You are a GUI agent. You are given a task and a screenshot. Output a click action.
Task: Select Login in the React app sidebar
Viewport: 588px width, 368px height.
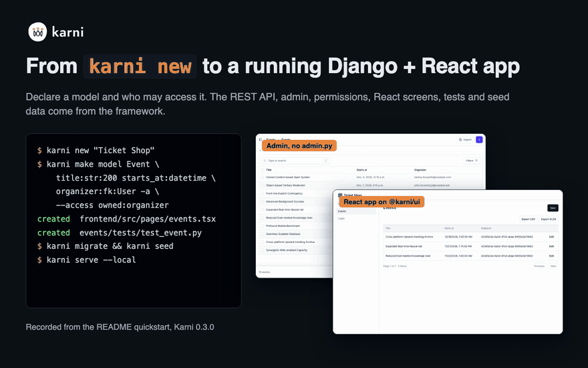pos(341,219)
